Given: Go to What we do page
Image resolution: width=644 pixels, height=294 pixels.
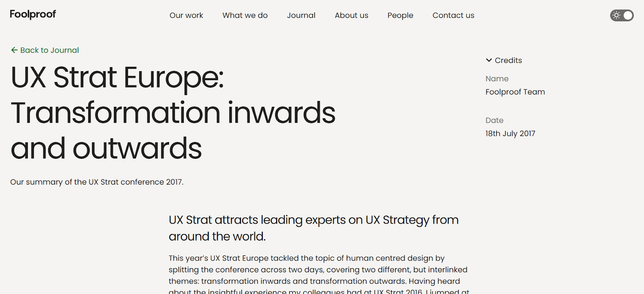Looking at the screenshot, I should point(245,15).
